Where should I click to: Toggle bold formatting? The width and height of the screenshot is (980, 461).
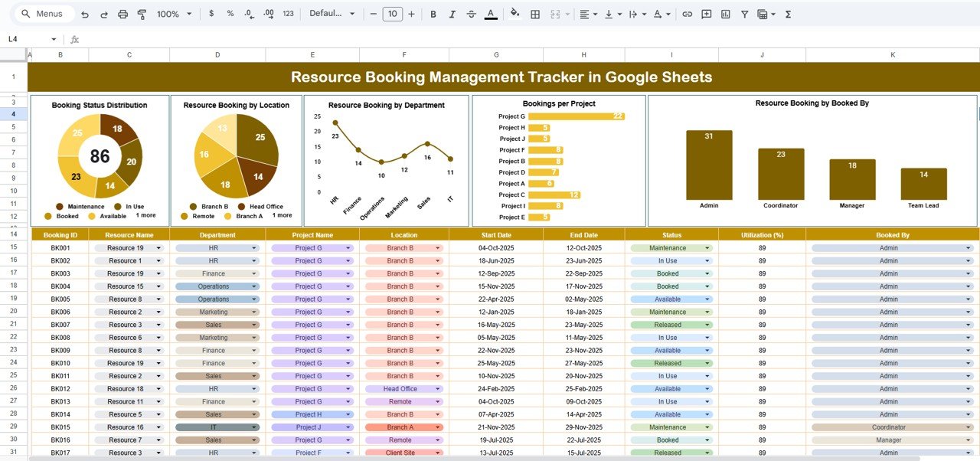coord(433,14)
